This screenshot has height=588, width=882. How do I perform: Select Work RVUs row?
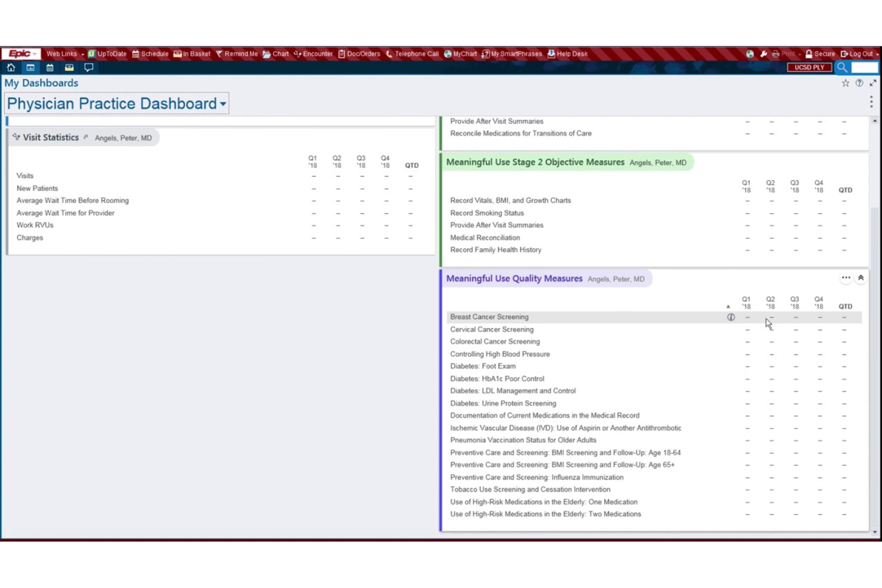(x=35, y=225)
